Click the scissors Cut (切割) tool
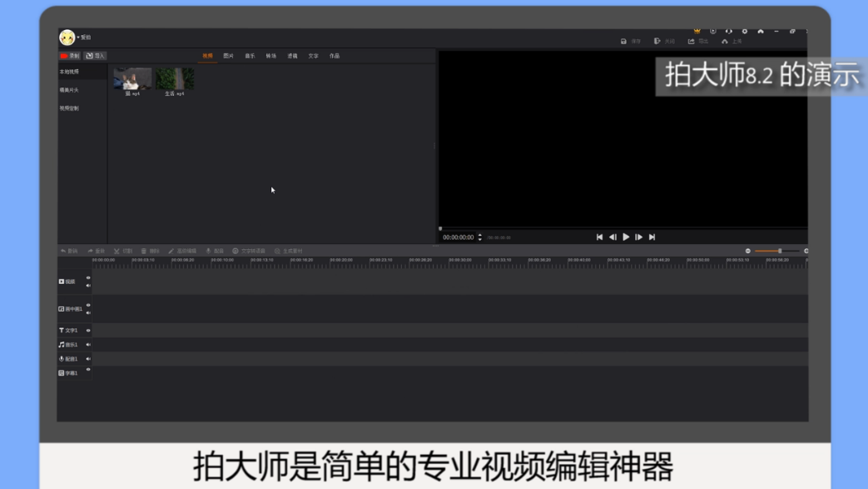 [123, 251]
